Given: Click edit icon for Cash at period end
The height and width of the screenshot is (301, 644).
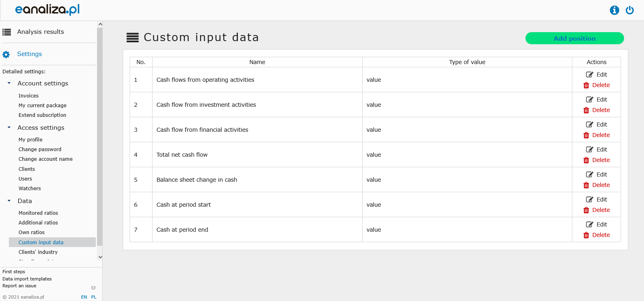Looking at the screenshot, I should [590, 224].
